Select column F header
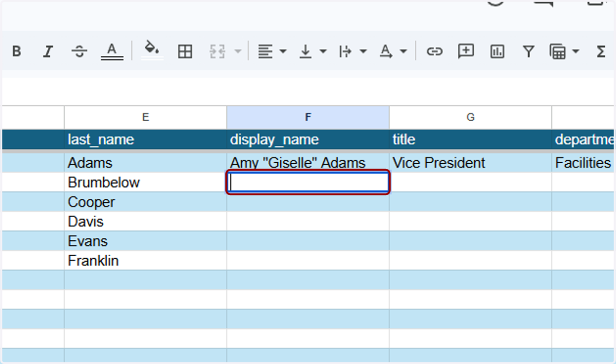This screenshot has width=616, height=364. click(308, 118)
